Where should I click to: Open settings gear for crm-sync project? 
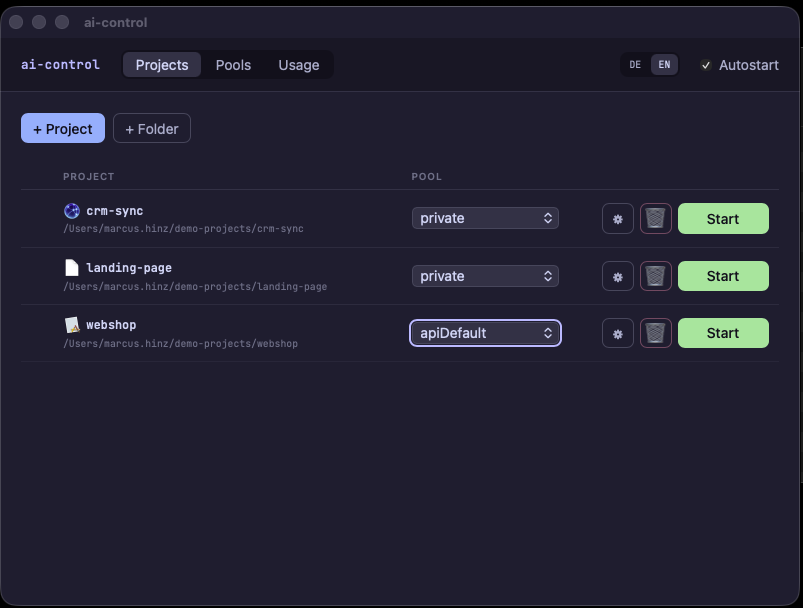(618, 219)
